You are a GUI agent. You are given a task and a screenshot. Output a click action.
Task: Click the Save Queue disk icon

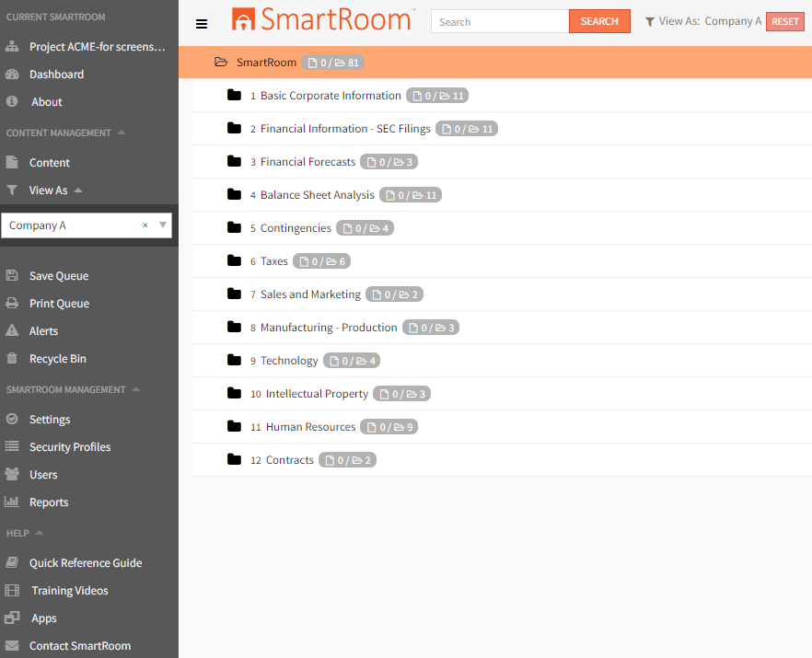pos(12,275)
